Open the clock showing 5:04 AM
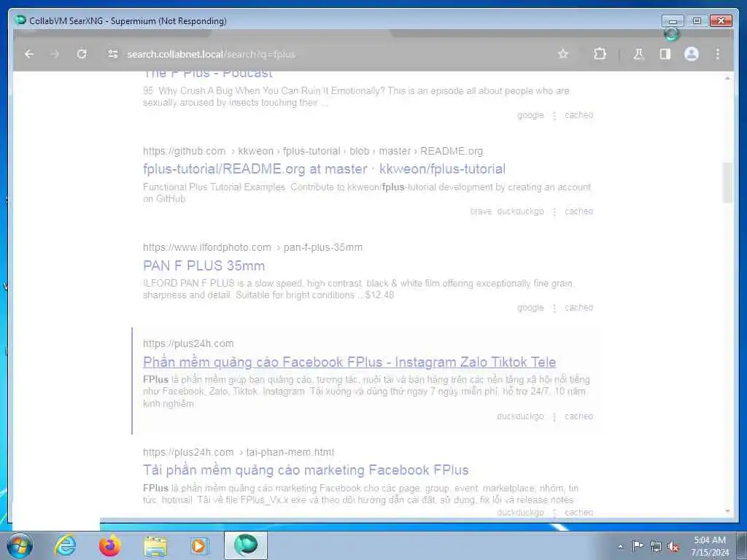This screenshot has width=747, height=560. tap(710, 545)
